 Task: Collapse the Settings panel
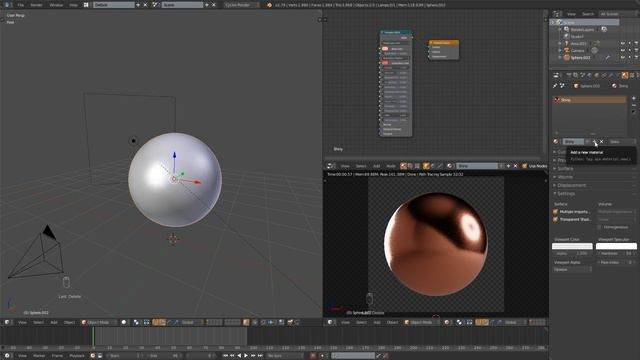pos(566,193)
